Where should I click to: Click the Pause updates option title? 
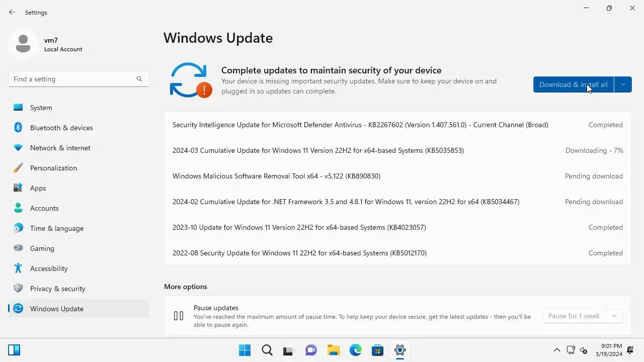point(216,308)
